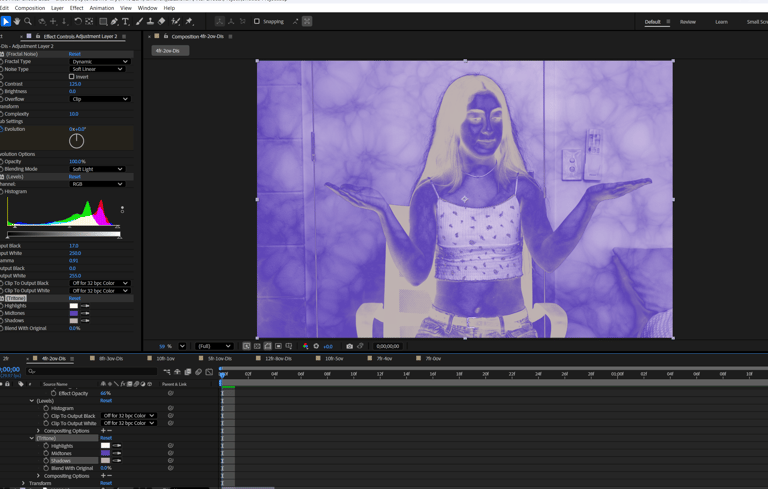The image size is (768, 489).
Task: Click the Highlights white swatch in timeline
Action: click(x=105, y=446)
